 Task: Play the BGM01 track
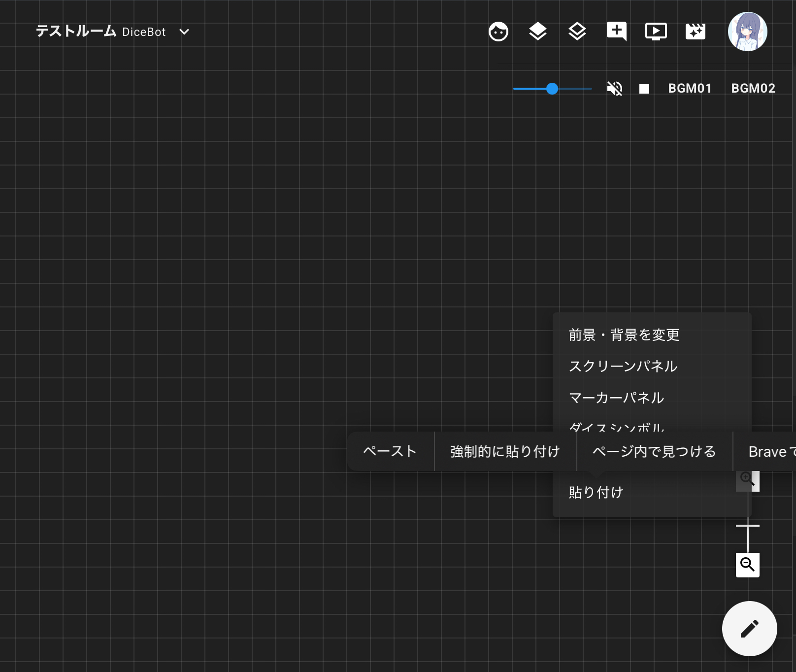click(690, 89)
